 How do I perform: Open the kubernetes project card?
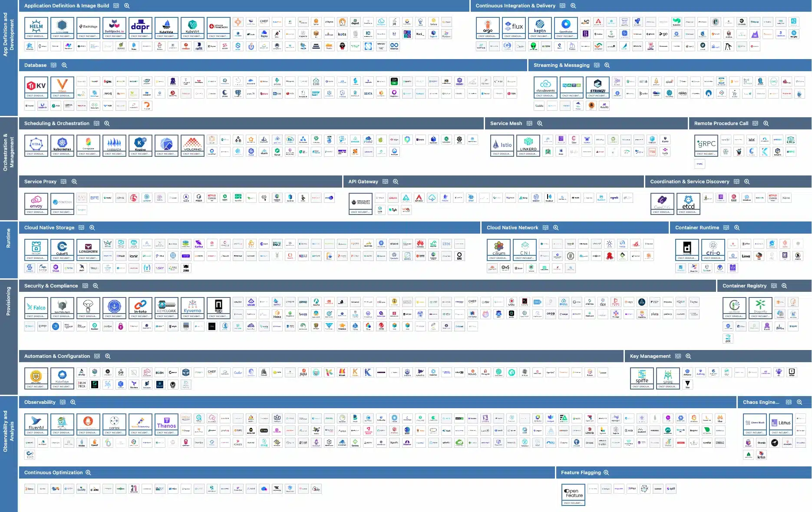point(62,145)
